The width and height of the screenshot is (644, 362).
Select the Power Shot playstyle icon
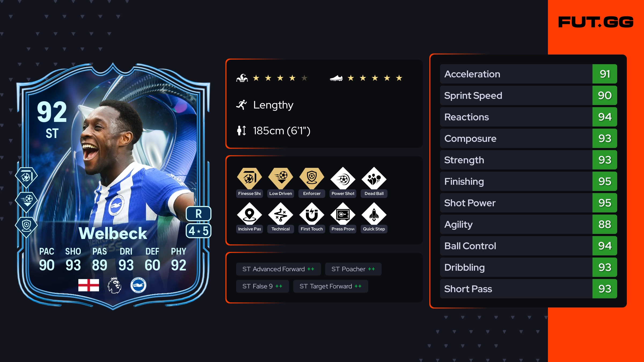pos(343,178)
